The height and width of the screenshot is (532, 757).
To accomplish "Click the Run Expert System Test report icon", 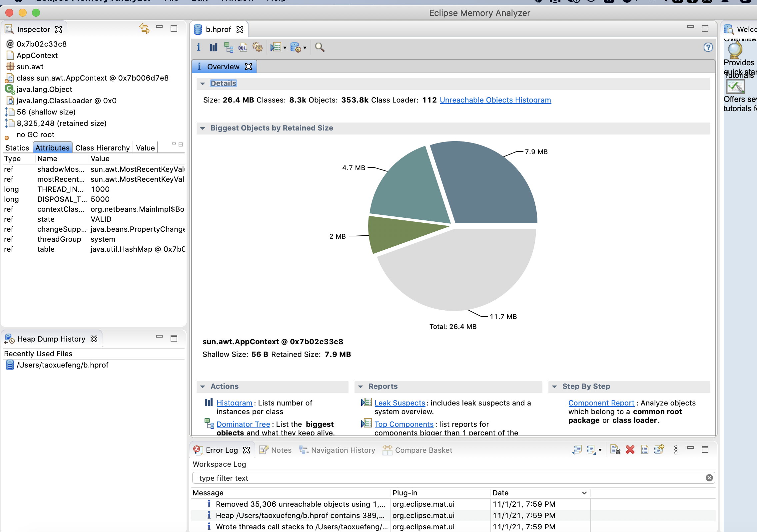I will tap(276, 47).
